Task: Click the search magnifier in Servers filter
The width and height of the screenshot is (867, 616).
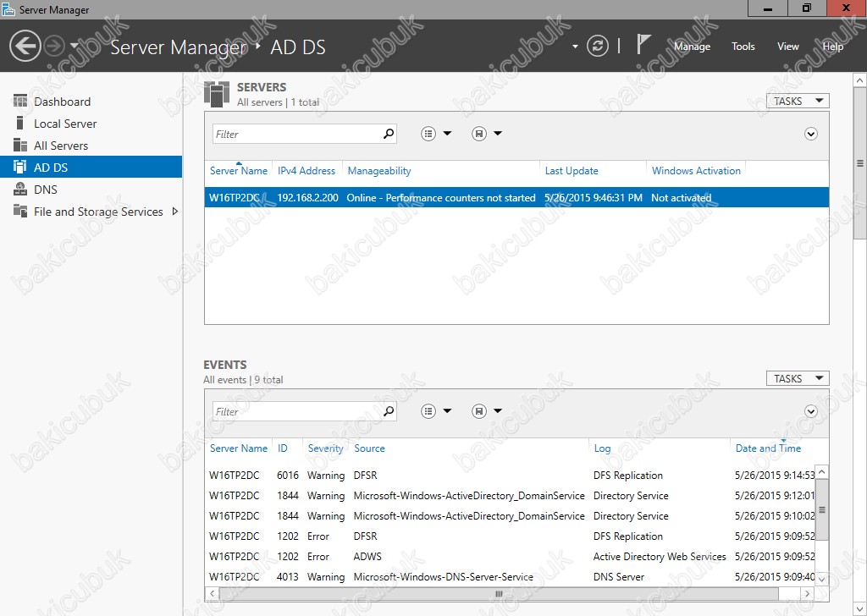Action: click(x=389, y=134)
